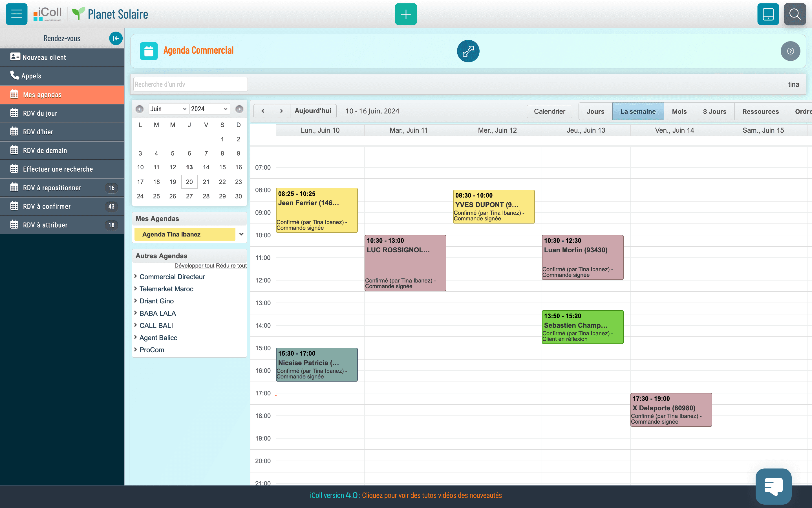Click the Aujourd'hui button
The width and height of the screenshot is (812, 508).
[x=313, y=111]
